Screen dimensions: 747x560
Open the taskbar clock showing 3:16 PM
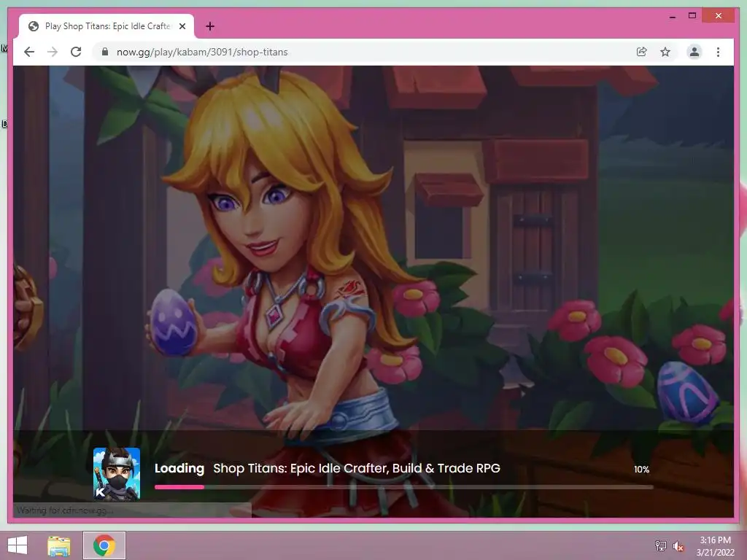715,546
